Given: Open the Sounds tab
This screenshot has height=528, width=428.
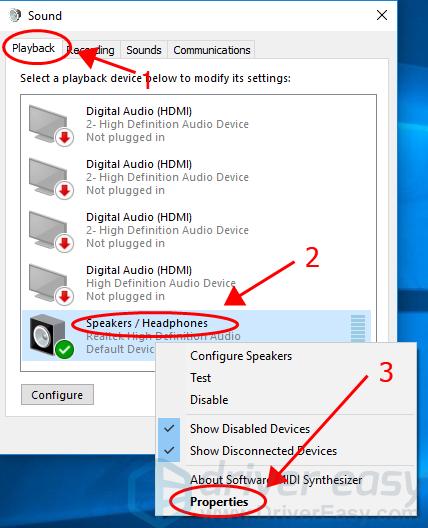Looking at the screenshot, I should (144, 50).
